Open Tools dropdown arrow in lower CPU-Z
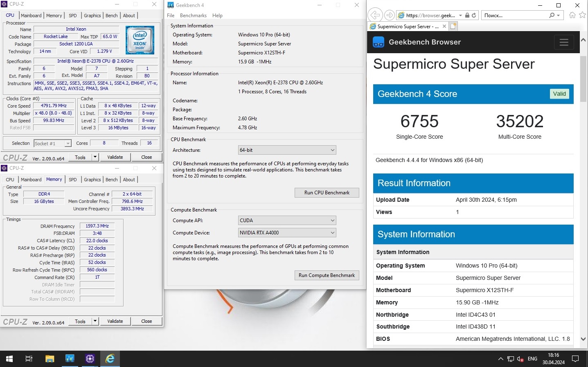The image size is (588, 367). coord(95,321)
